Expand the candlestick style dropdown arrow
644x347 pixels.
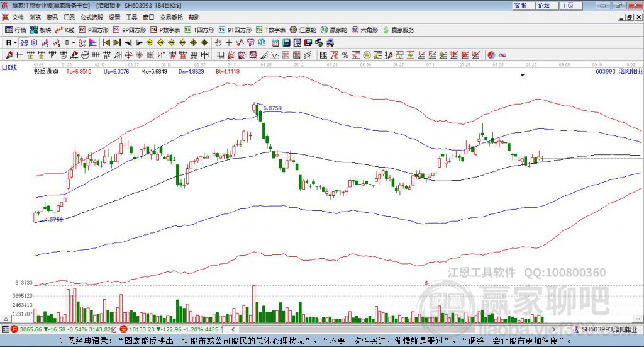click(74, 43)
